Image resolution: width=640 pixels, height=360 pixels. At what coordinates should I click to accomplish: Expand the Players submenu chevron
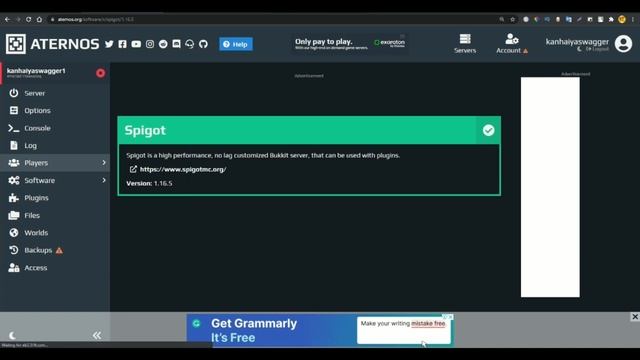pos(104,163)
